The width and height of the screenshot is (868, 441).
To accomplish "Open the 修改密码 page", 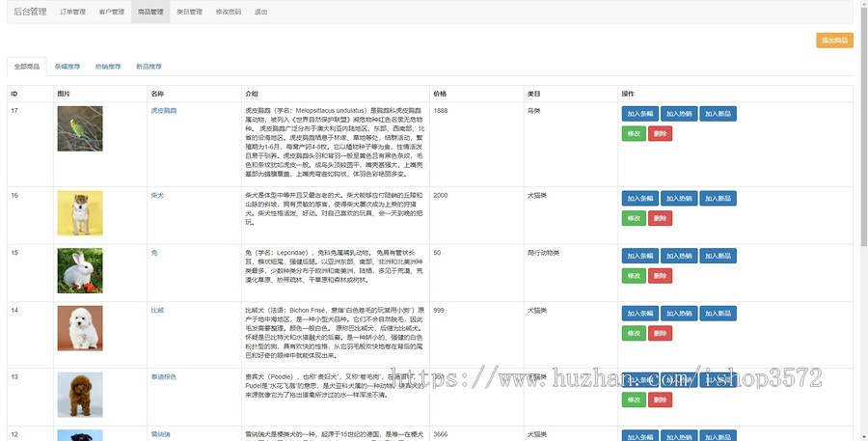I will (228, 12).
